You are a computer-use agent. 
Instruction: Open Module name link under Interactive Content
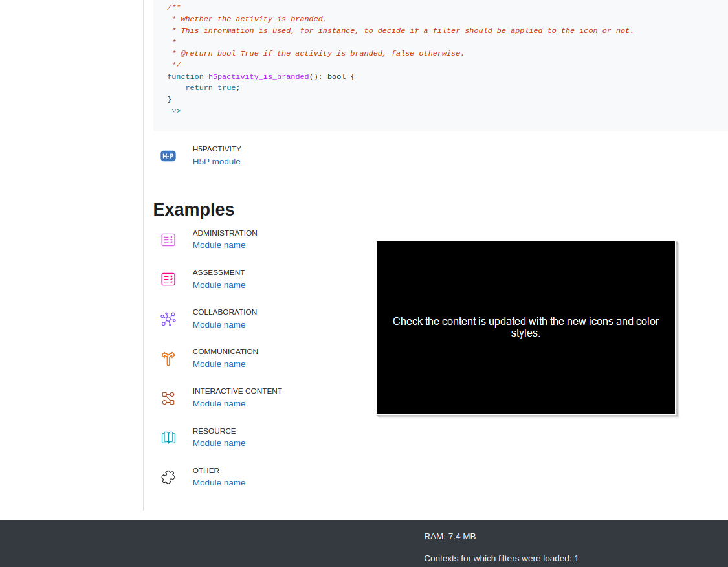(219, 403)
